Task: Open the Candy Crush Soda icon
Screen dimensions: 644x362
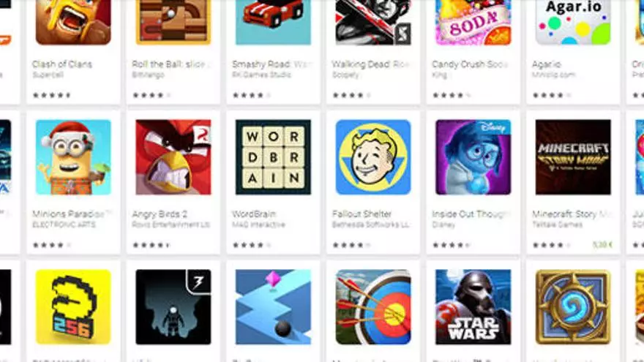Action: coord(473,22)
